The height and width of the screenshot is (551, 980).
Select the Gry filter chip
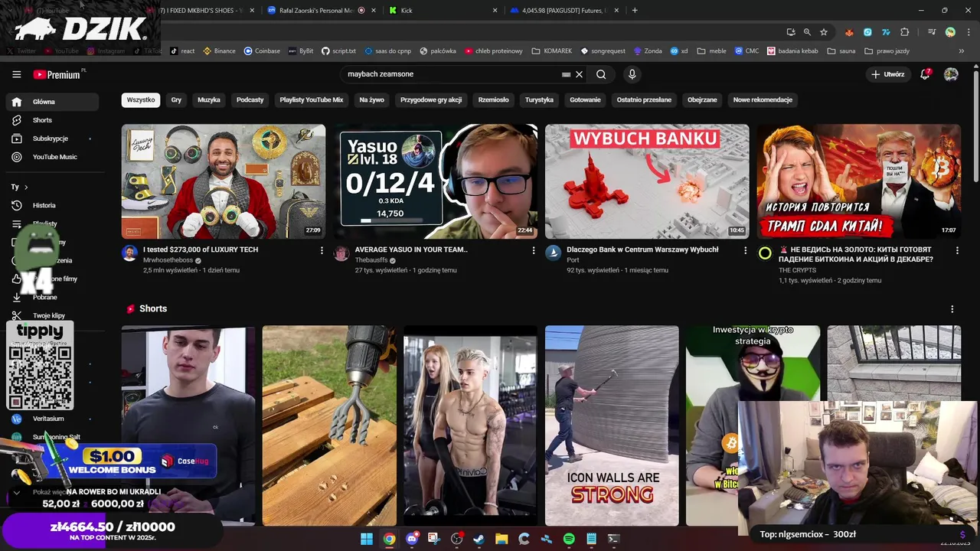click(176, 99)
